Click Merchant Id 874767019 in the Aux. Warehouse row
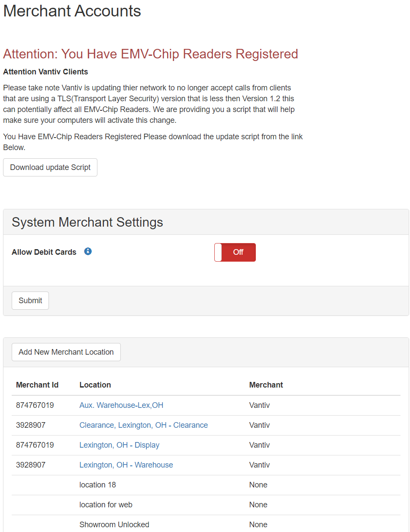The width and height of the screenshot is (410, 532). coord(35,405)
